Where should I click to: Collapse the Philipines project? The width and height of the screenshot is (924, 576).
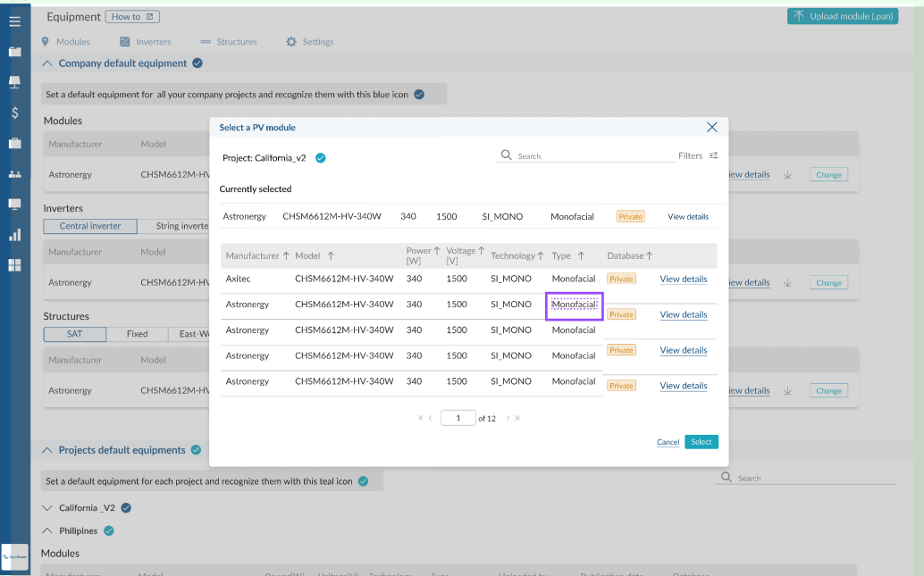coord(47,530)
